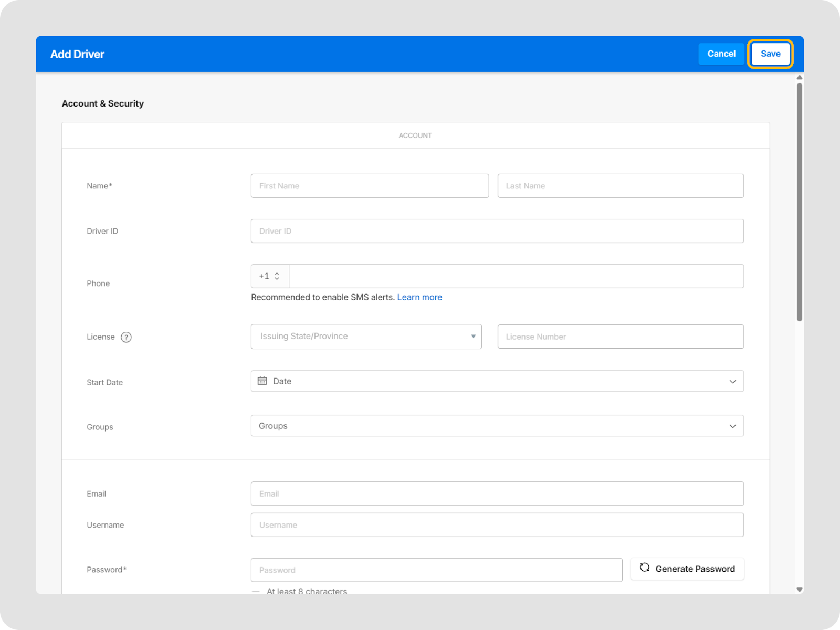
Task: Focus the License Number field
Action: pyautogui.click(x=620, y=337)
